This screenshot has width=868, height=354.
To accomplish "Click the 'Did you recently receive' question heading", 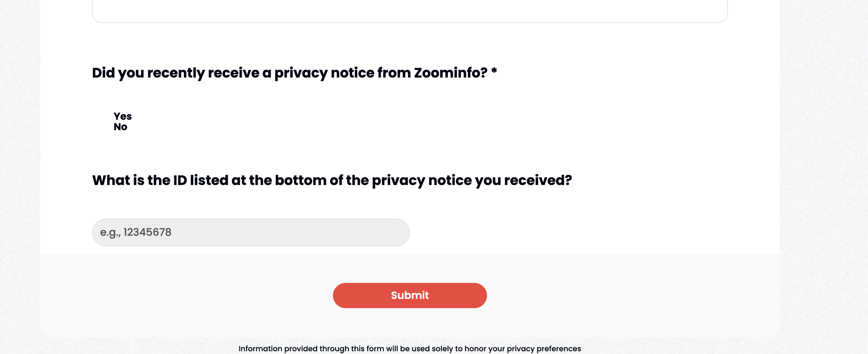I will pos(290,73).
